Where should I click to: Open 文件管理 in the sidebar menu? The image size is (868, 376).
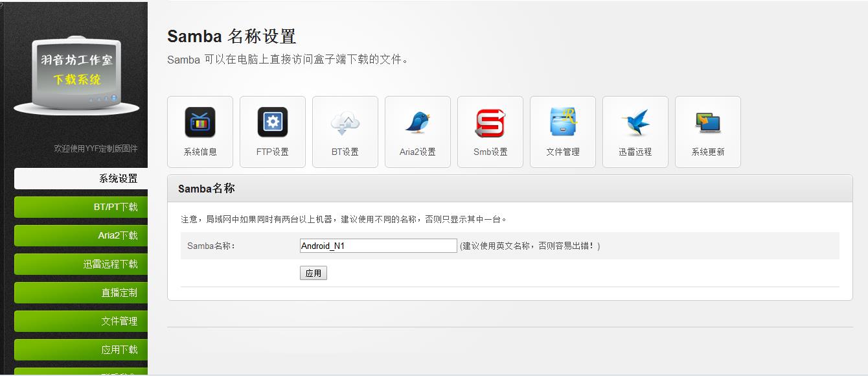[81, 322]
